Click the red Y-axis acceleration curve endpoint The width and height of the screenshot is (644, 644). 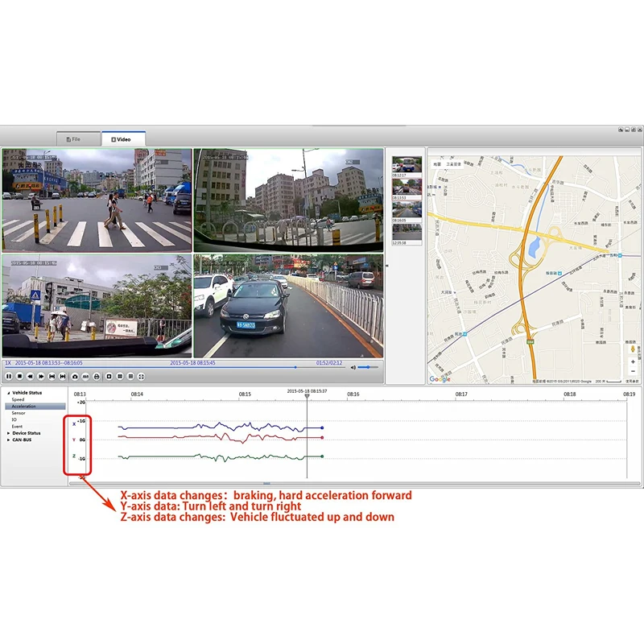[322, 437]
